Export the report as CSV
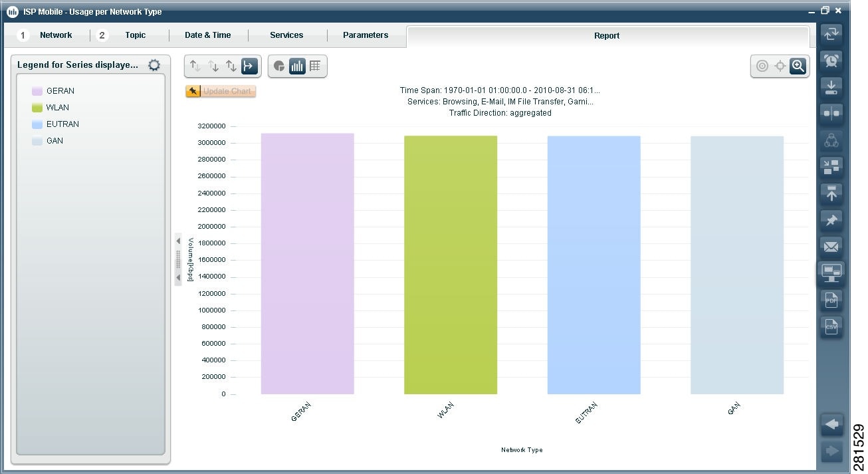The width and height of the screenshot is (868, 474). 831,326
